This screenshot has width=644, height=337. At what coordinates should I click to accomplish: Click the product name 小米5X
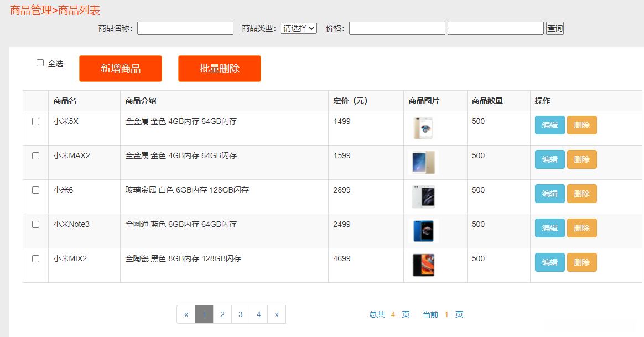pyautogui.click(x=66, y=122)
